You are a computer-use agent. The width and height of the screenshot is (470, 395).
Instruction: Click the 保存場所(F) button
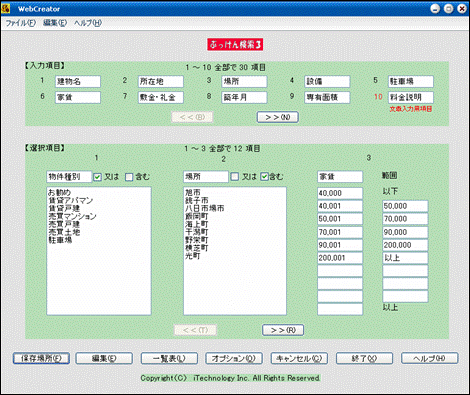(41, 358)
